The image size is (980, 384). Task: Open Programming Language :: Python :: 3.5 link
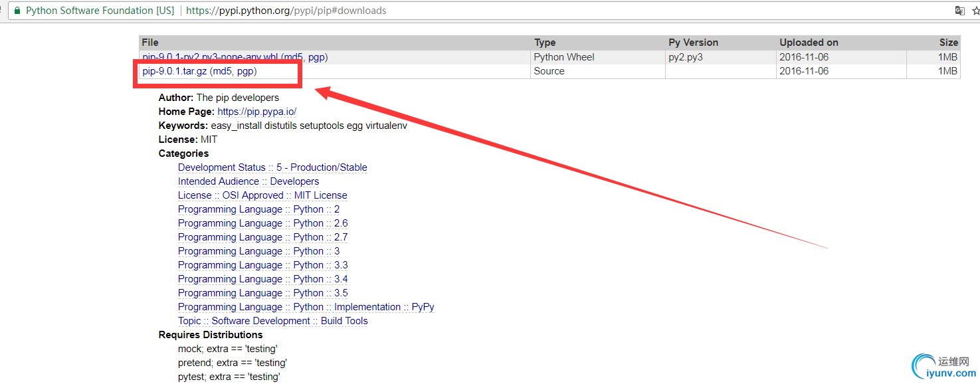pos(263,293)
